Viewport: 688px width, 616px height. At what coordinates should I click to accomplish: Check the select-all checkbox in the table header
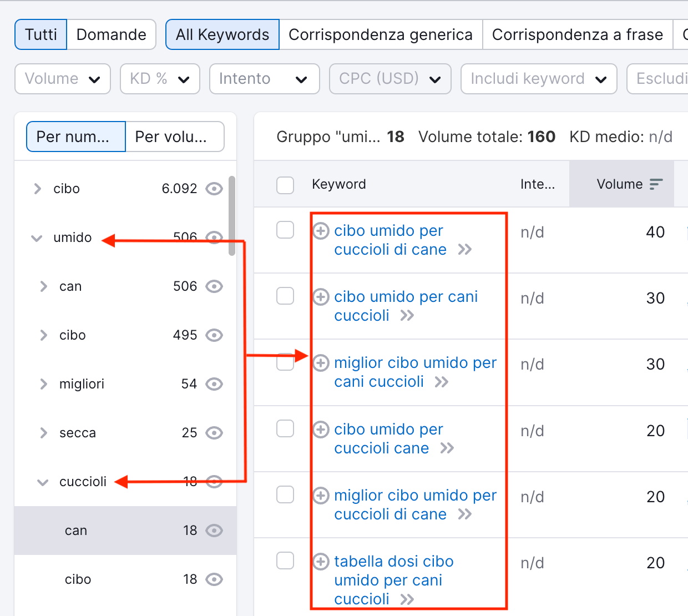click(285, 185)
